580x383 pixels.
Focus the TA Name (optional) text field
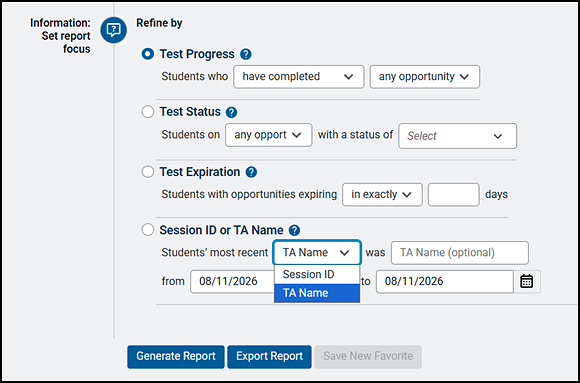pos(459,253)
